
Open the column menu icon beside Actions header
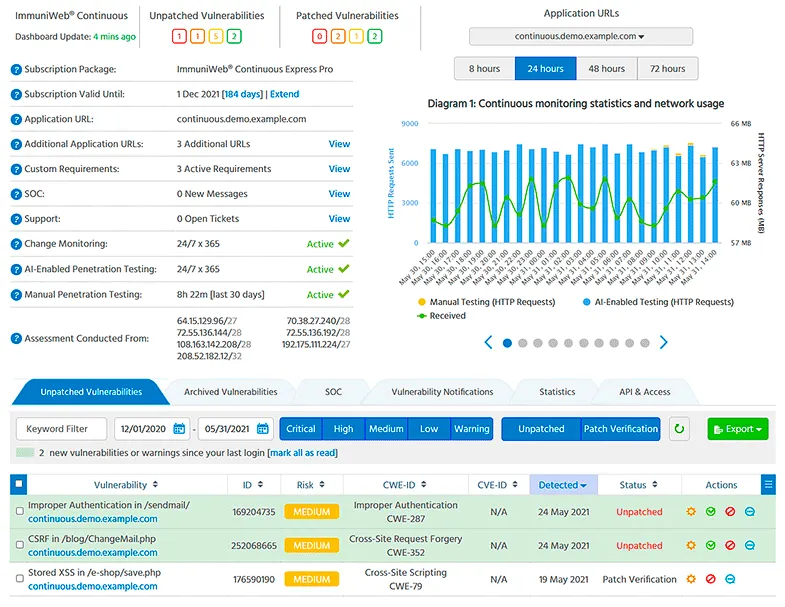(x=768, y=485)
